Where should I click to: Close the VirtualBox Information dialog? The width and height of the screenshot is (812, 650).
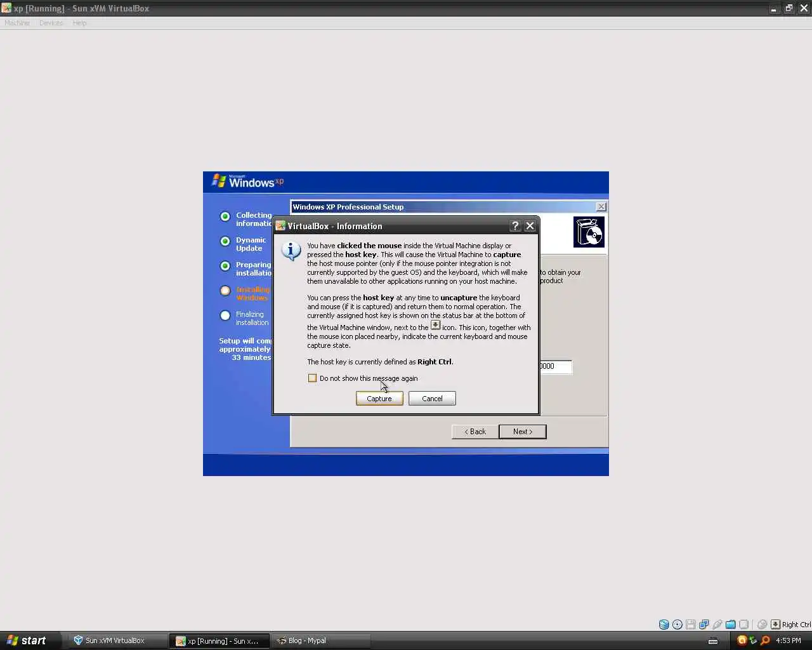point(530,226)
